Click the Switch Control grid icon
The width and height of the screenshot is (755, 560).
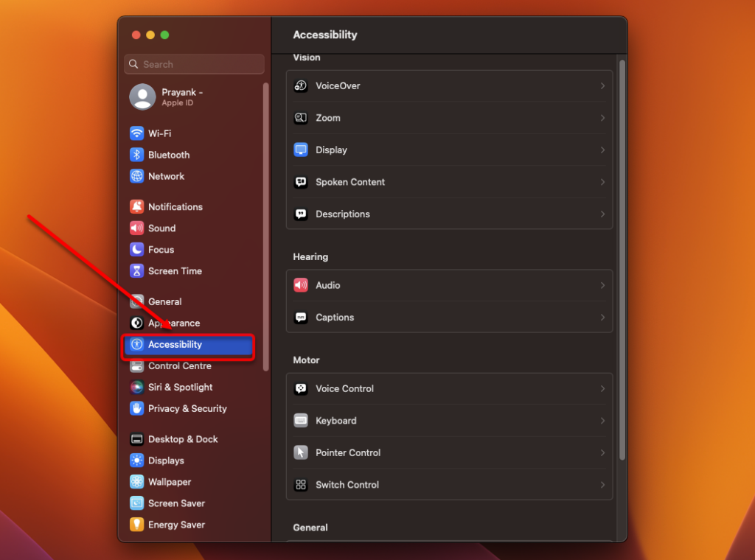[x=301, y=485]
